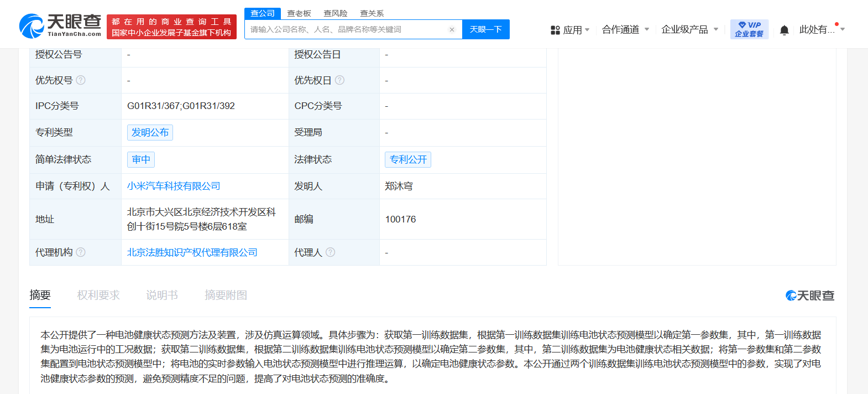The width and height of the screenshot is (868, 394).
Task: Click help icon next to 优先权号
Action: (x=81, y=80)
